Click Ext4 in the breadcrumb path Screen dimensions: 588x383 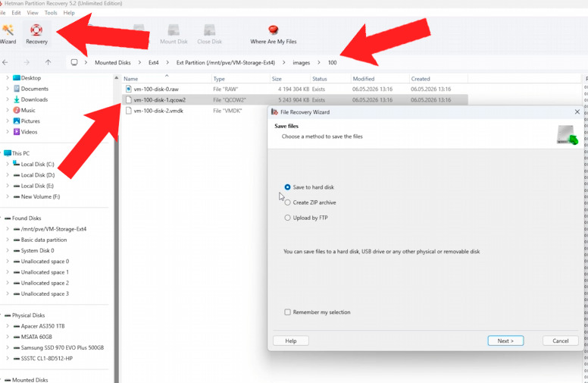coord(153,62)
